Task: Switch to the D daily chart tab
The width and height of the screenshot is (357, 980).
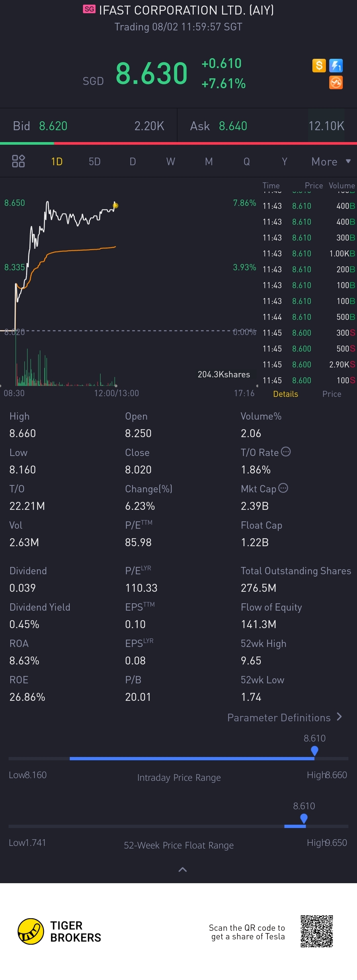Action: [x=133, y=161]
